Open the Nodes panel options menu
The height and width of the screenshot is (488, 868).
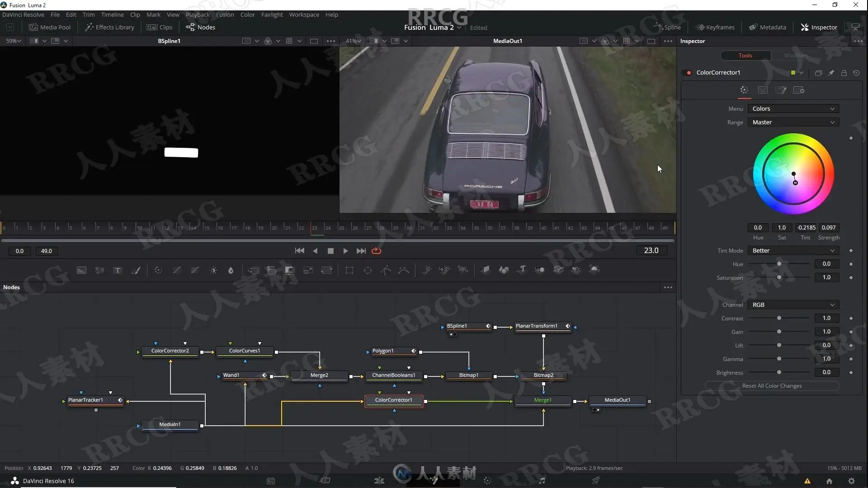coord(668,287)
